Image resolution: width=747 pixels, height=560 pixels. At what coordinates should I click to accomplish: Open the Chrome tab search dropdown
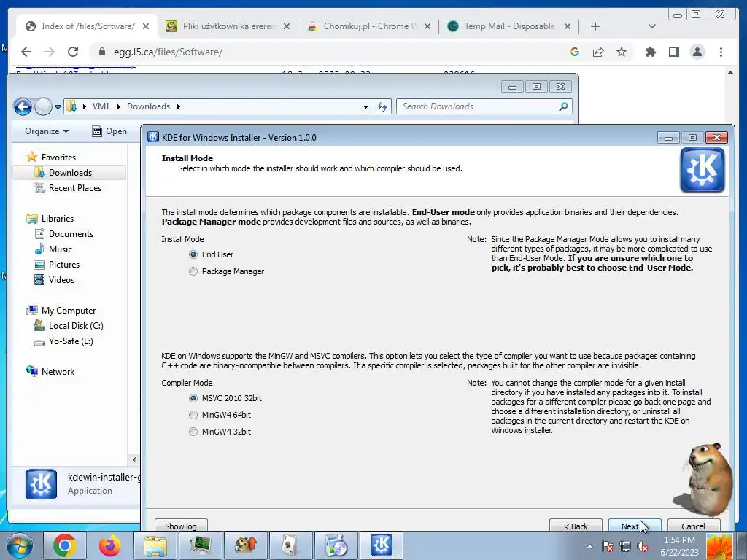click(x=651, y=26)
